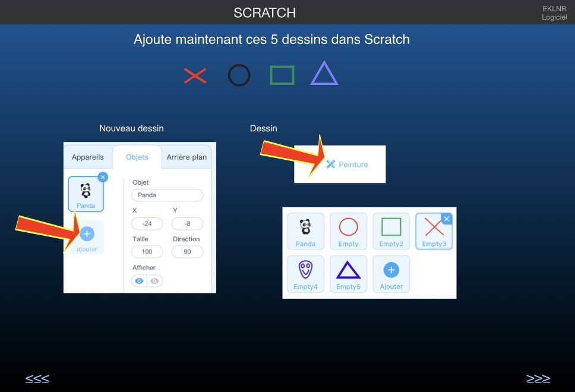Edit the Objet name field containing Panda
The height and width of the screenshot is (392, 575).
pyautogui.click(x=168, y=195)
